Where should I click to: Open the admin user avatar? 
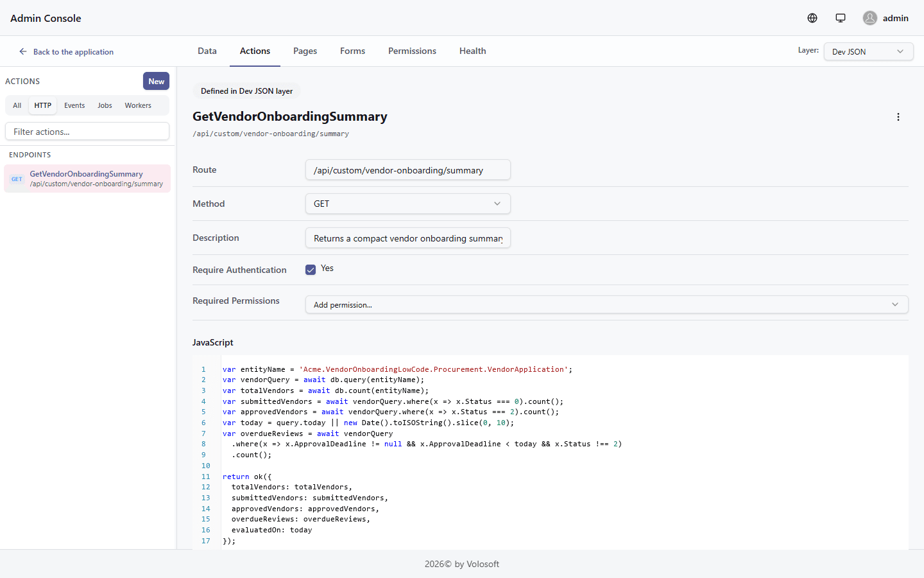(x=870, y=18)
